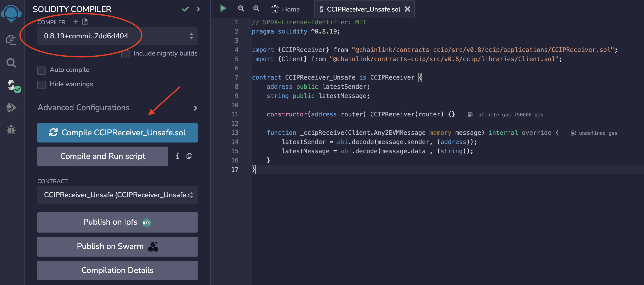The width and height of the screenshot is (644, 285).
Task: Toggle the Hide warnings checkbox
Action: [x=41, y=85]
